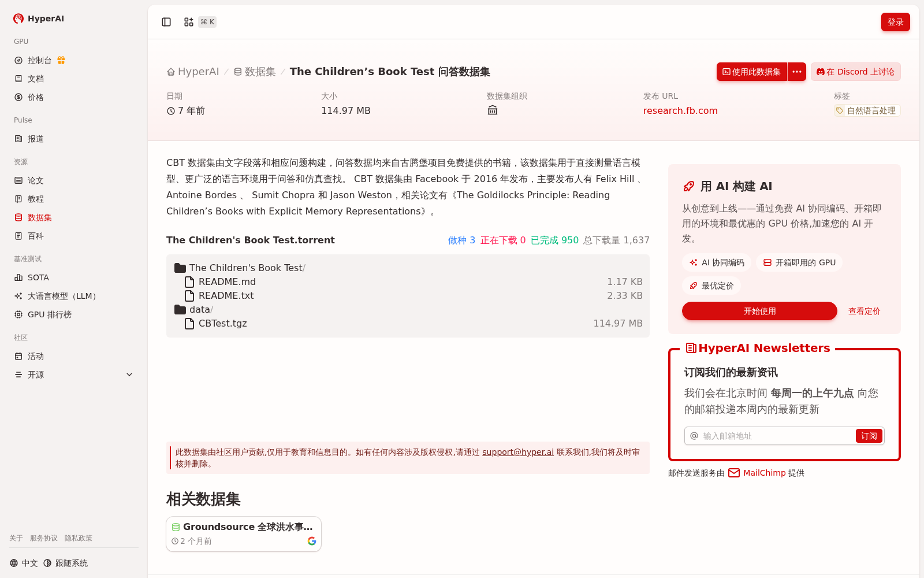Open the research.fb.com link

pyautogui.click(x=680, y=110)
